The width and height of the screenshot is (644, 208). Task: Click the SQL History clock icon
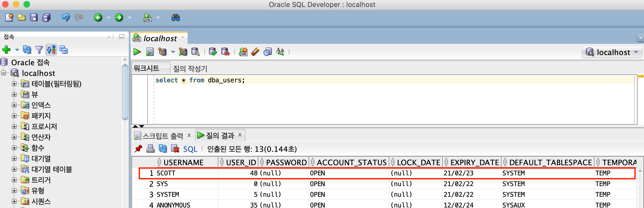coord(267,52)
